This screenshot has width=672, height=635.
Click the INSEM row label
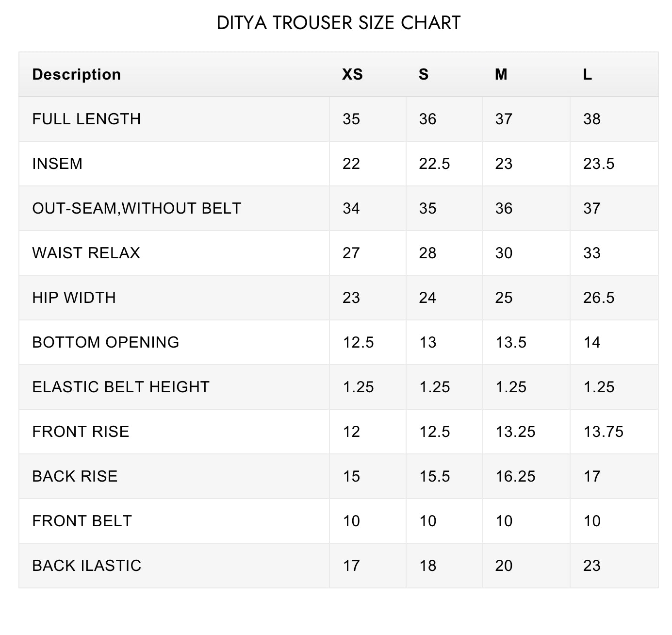[57, 164]
